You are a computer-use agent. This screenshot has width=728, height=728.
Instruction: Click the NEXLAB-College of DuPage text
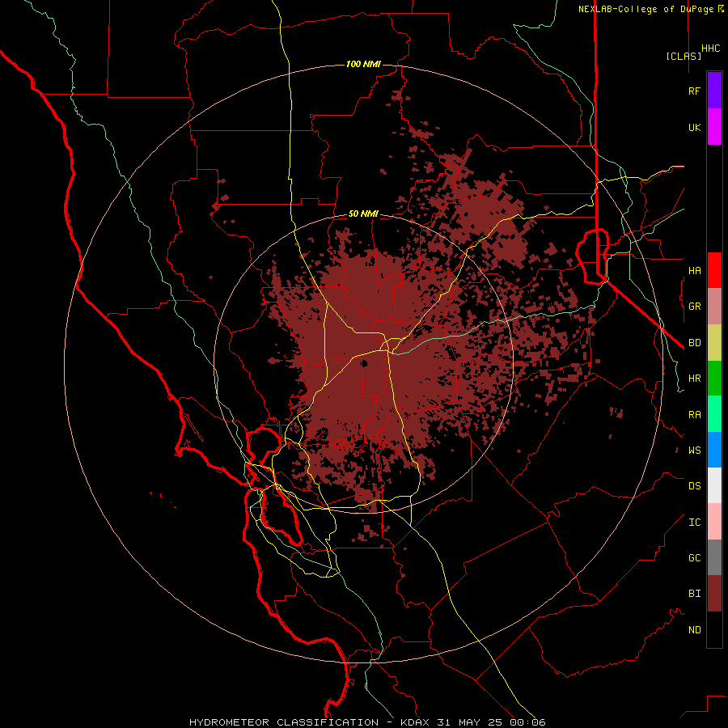click(x=648, y=9)
